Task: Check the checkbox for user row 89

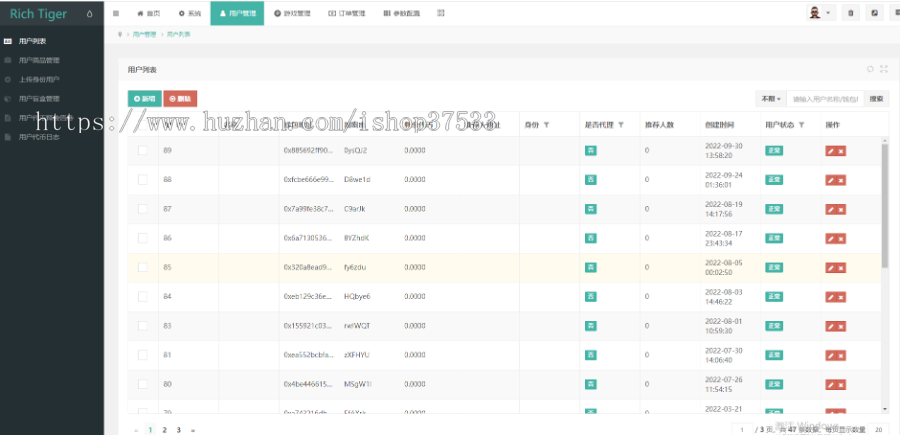Action: (142, 150)
